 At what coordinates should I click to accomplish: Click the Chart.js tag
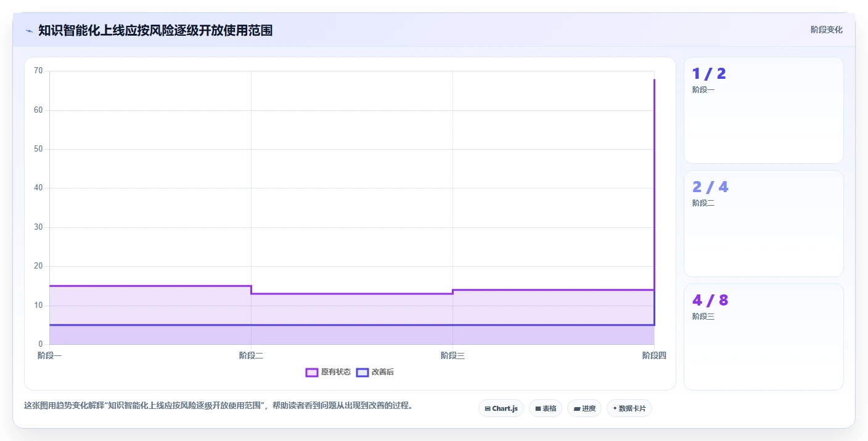(501, 408)
